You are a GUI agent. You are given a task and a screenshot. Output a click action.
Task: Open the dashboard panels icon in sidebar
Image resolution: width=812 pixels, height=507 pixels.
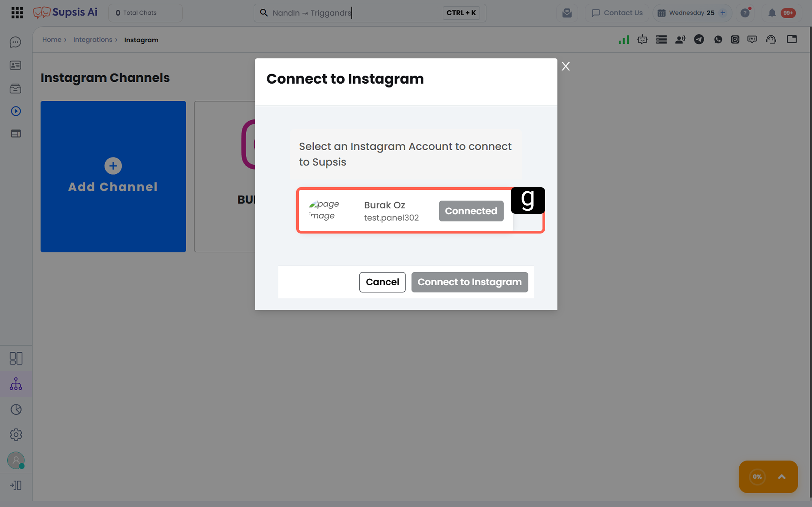[16, 358]
